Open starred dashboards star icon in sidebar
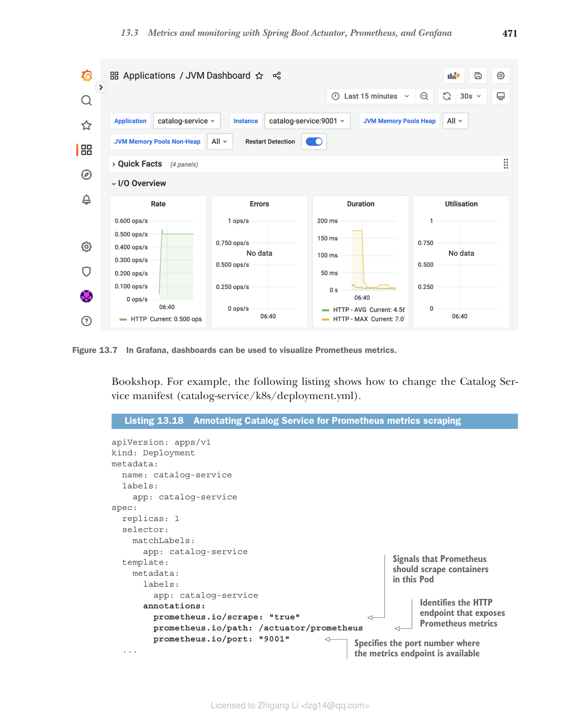Viewport: 580px width, 728px height. click(87, 126)
